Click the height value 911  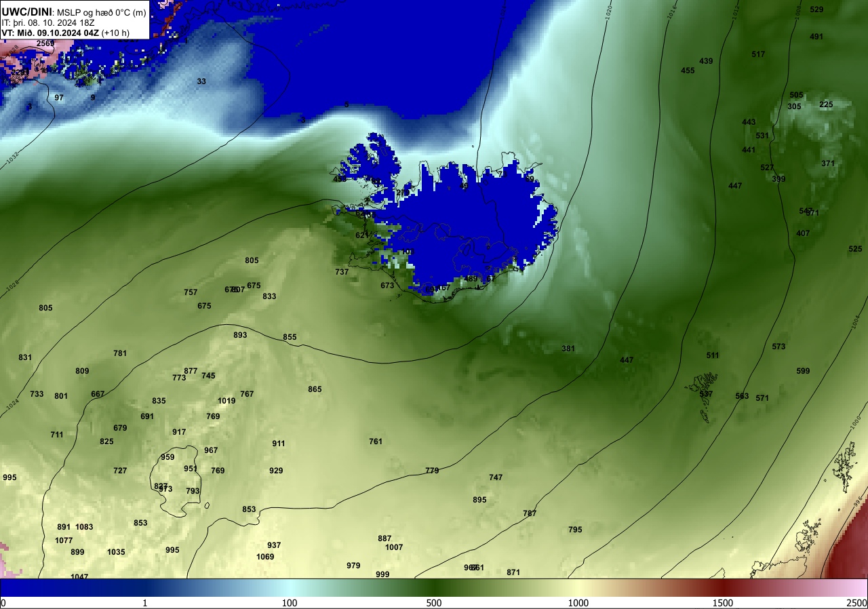(279, 444)
